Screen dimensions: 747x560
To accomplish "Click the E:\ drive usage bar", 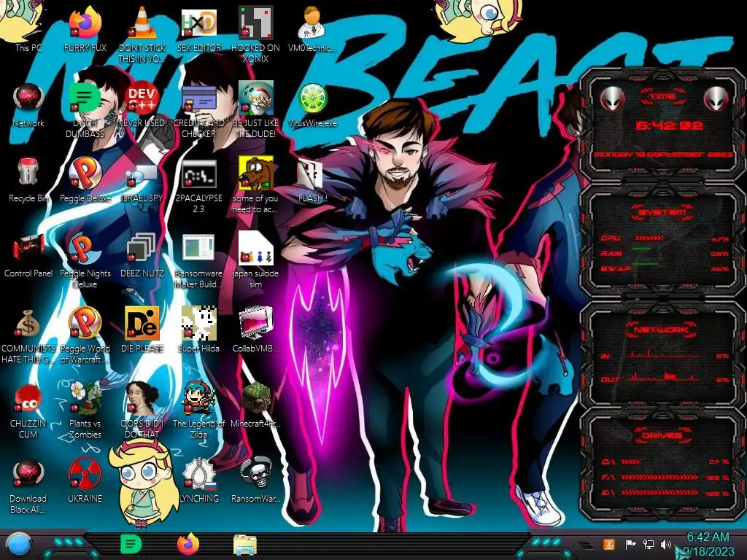I will point(659,492).
